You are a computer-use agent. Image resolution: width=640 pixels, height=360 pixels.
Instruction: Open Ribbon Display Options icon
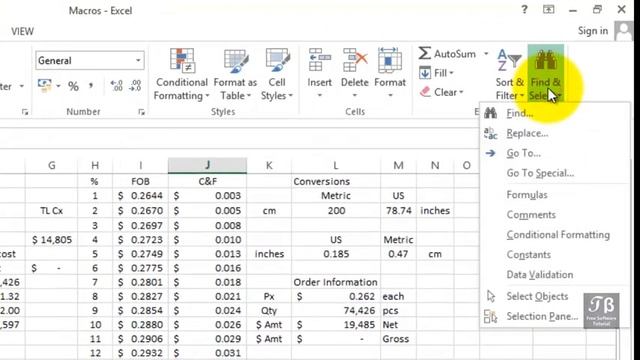(548, 9)
